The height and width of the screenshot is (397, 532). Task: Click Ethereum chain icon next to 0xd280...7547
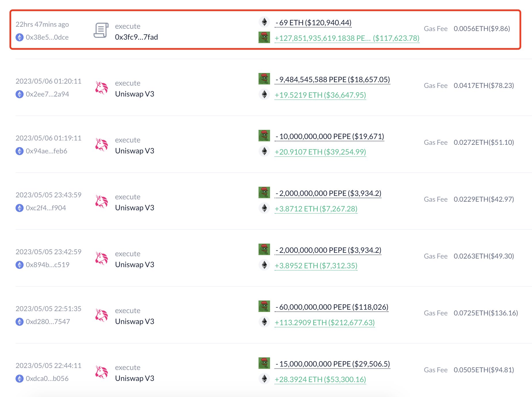click(20, 322)
